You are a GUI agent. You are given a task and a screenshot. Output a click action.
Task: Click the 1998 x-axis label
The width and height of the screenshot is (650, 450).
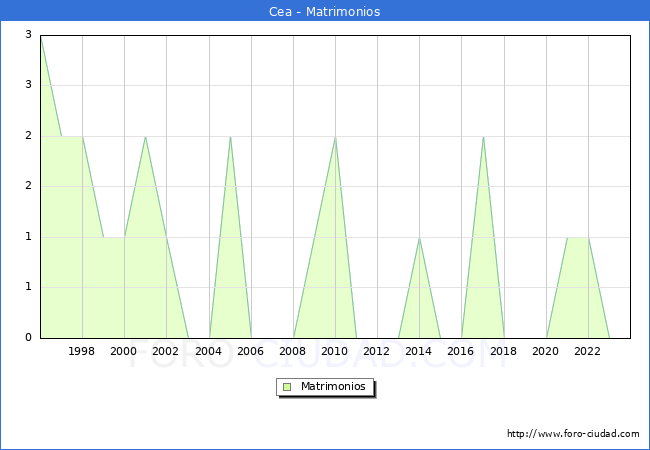coord(82,351)
